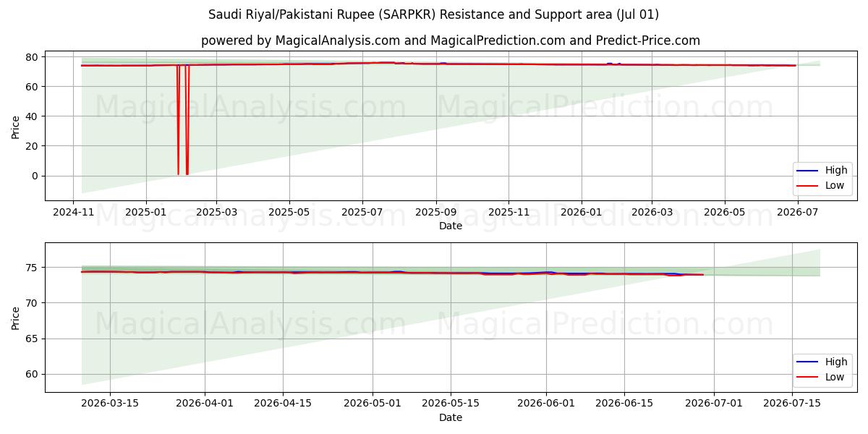This screenshot has height=434, width=868.
Task: Click the '0' price tick on top chart
Action: (36, 176)
